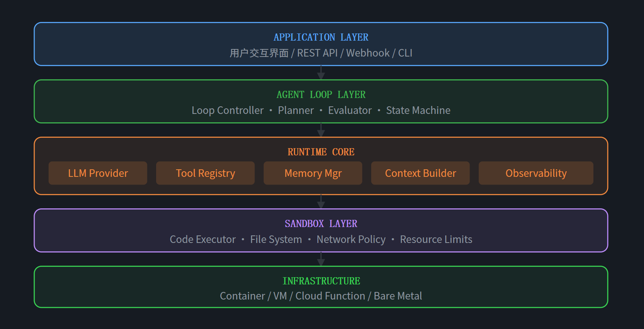The width and height of the screenshot is (644, 329).
Task: Select "CLI" in the Application Layer
Action: point(405,53)
